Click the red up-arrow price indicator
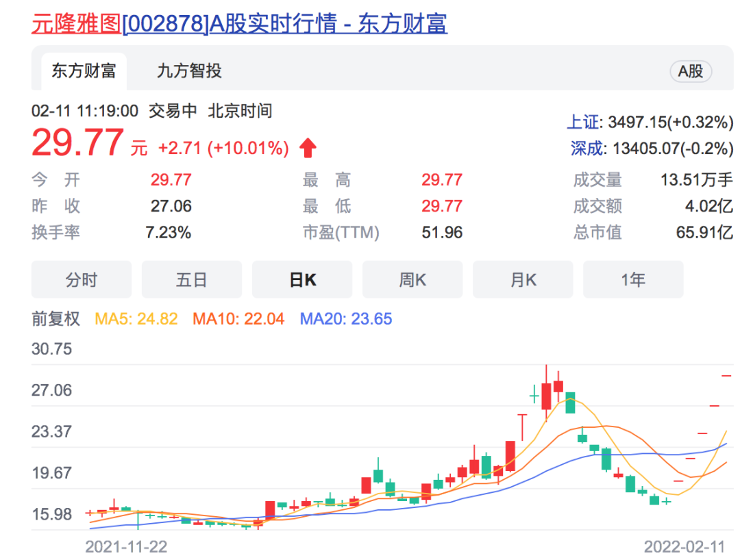The height and width of the screenshot is (560, 740). point(308,148)
